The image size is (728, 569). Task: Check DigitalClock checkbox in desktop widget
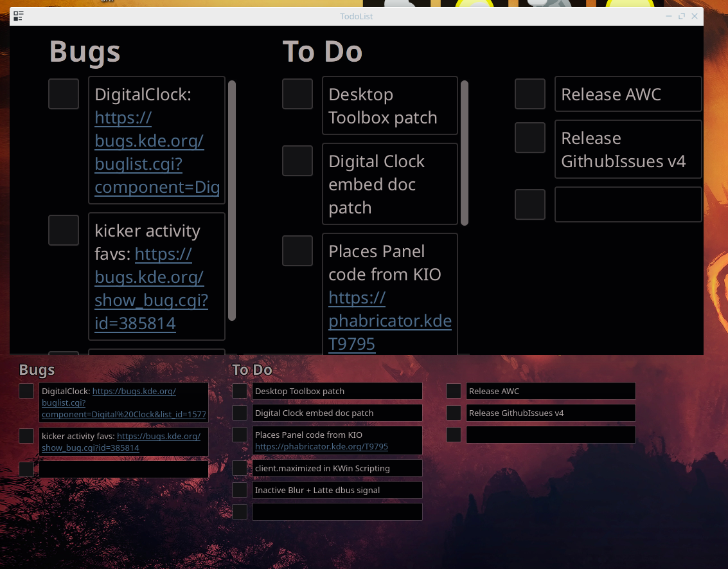click(x=26, y=391)
